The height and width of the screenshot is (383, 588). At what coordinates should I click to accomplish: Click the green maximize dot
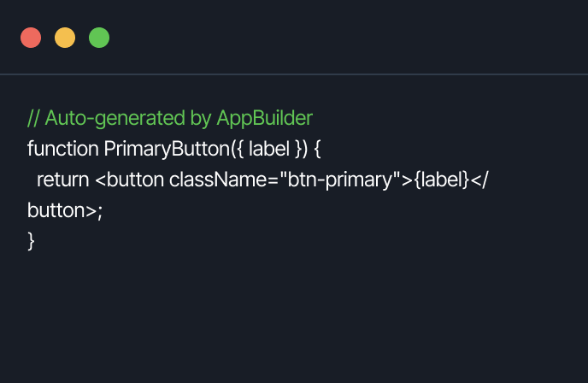[99, 38]
